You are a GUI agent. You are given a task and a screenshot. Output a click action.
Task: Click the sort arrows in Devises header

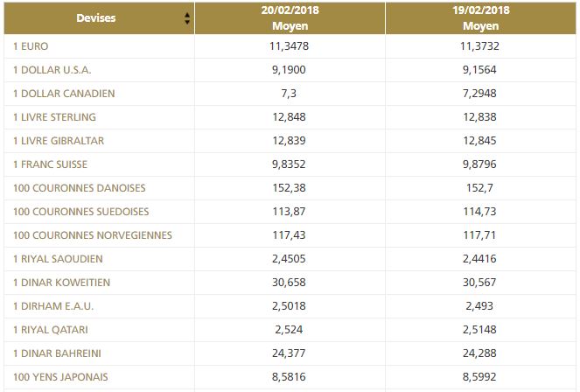186,18
